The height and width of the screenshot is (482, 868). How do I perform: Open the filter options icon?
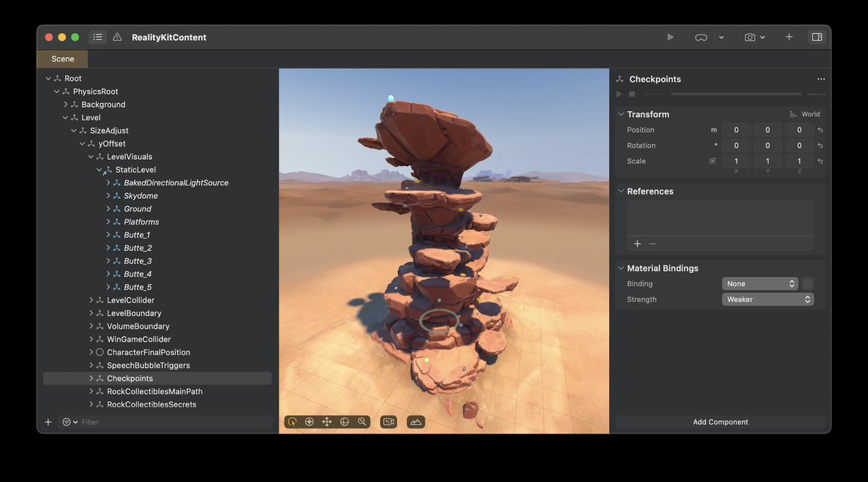tap(69, 422)
